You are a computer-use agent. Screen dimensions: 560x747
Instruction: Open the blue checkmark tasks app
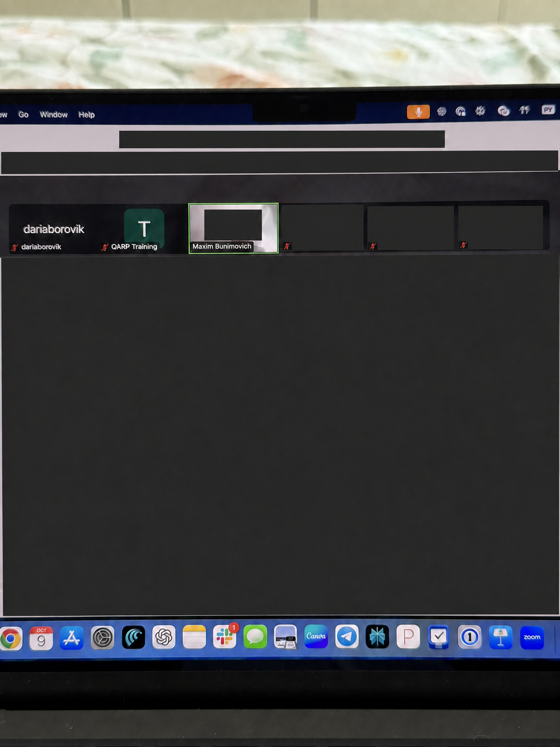click(439, 637)
